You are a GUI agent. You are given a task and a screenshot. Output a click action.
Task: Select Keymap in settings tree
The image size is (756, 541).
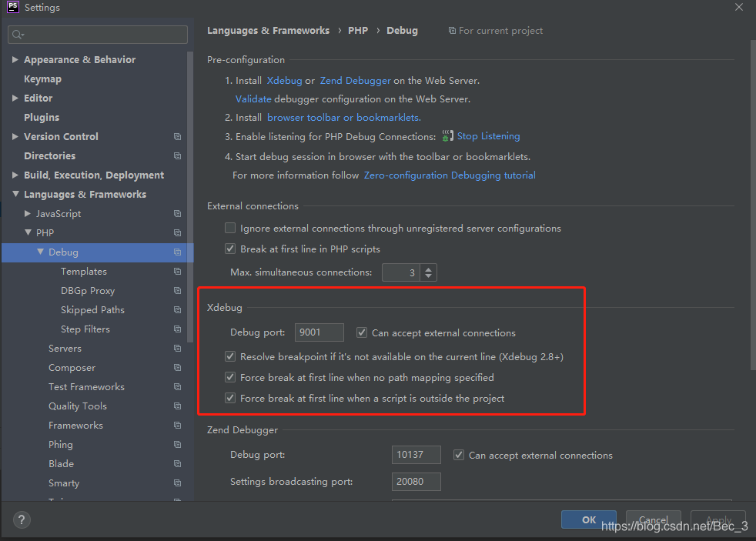point(42,79)
